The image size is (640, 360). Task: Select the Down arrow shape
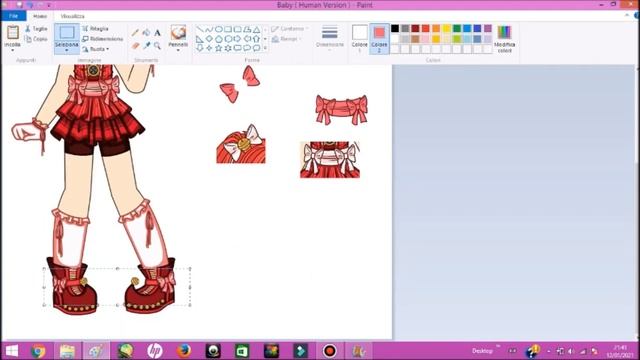200,48
